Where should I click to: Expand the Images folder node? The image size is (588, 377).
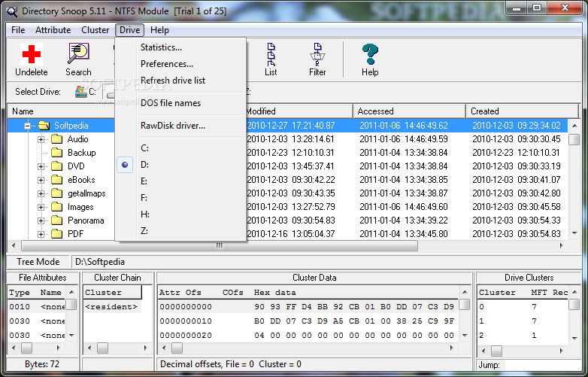[x=41, y=207]
